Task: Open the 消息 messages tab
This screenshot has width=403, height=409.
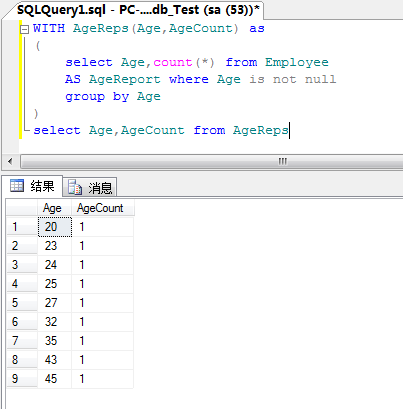Action: [90, 187]
